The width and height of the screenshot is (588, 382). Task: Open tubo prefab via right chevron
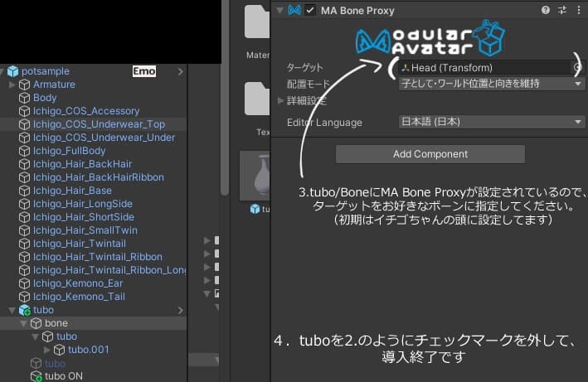pos(180,310)
